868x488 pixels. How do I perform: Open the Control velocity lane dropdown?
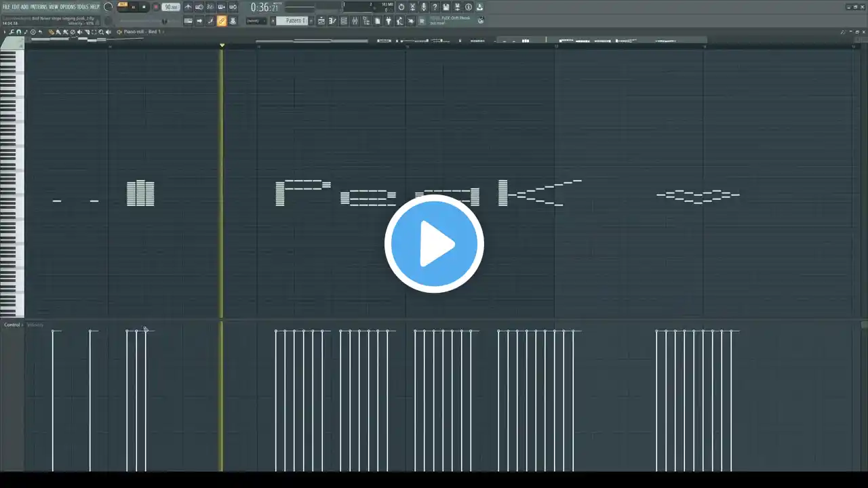pyautogui.click(x=14, y=325)
